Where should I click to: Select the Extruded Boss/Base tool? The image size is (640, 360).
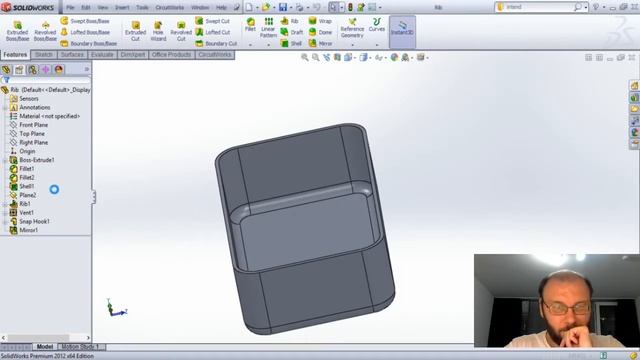pyautogui.click(x=17, y=31)
